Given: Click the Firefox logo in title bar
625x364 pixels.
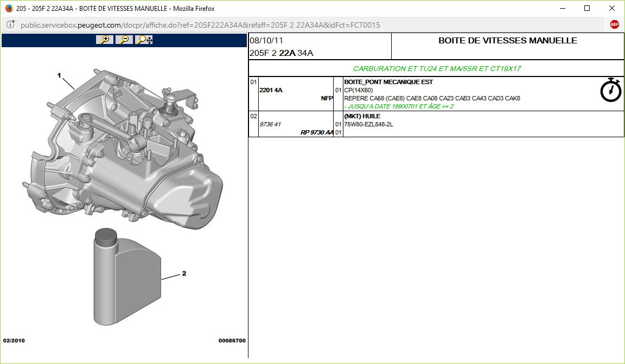Looking at the screenshot, I should (x=9, y=8).
